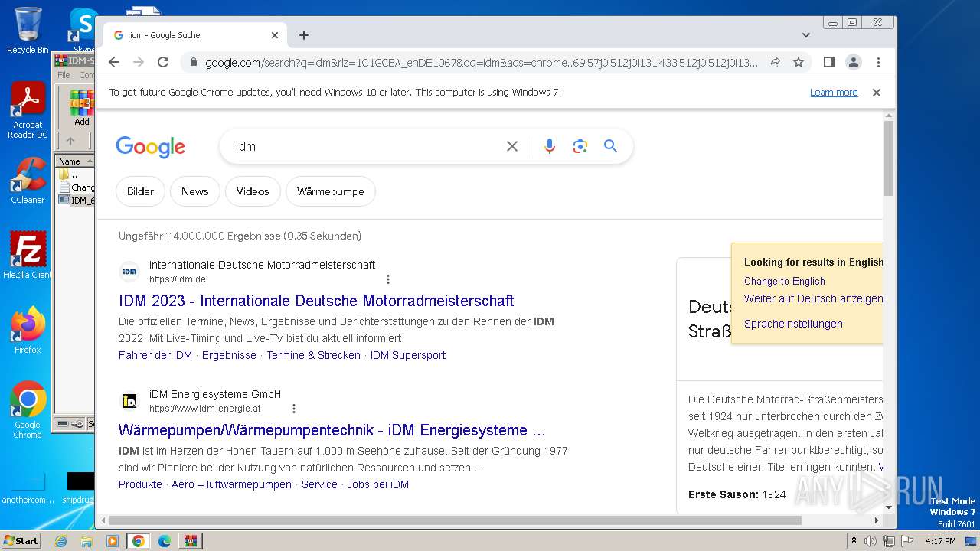This screenshot has width=980, height=551.
Task: Open a new Chrome tab
Action: click(304, 35)
